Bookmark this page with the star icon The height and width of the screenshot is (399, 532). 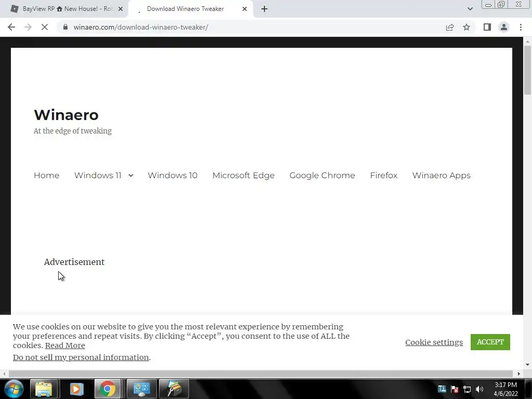click(x=467, y=27)
